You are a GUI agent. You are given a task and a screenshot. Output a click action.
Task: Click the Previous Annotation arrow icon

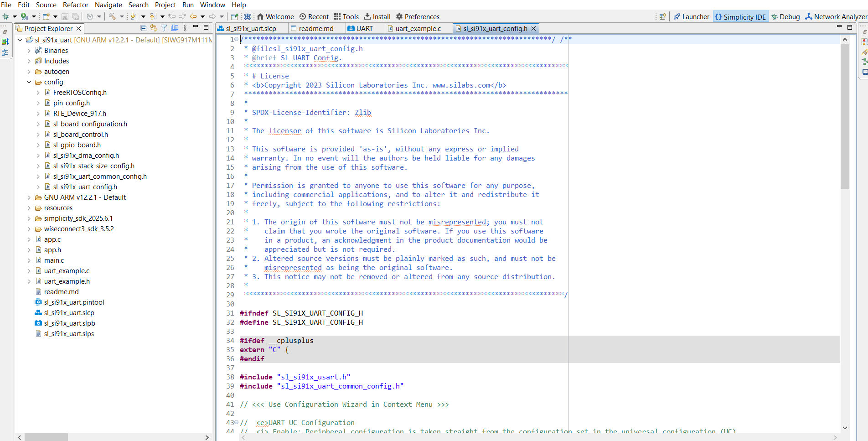(x=153, y=16)
